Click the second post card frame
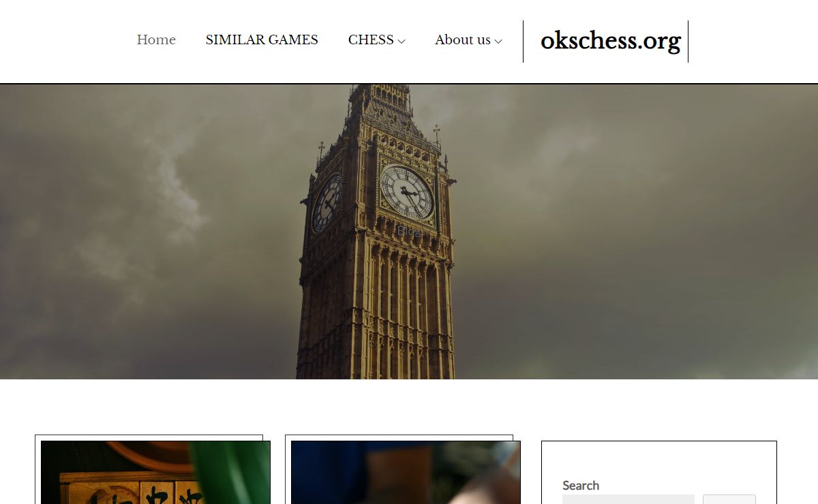The height and width of the screenshot is (504, 818). (x=399, y=469)
